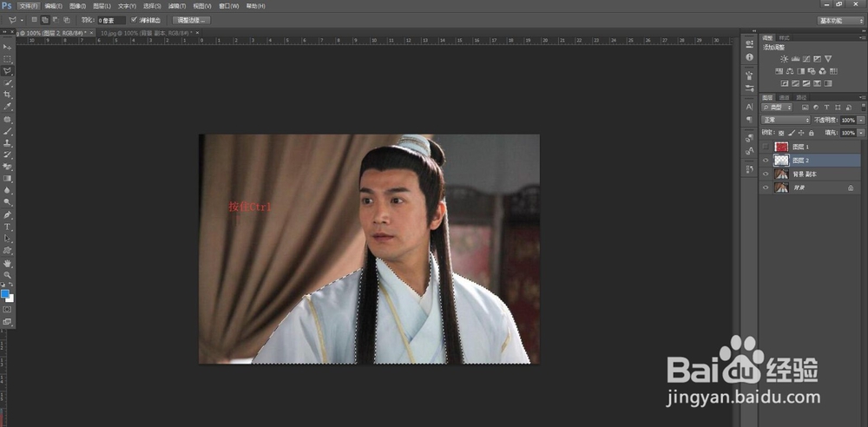Select the Horizontal Type tool
This screenshot has height=427, width=868.
tap(7, 227)
